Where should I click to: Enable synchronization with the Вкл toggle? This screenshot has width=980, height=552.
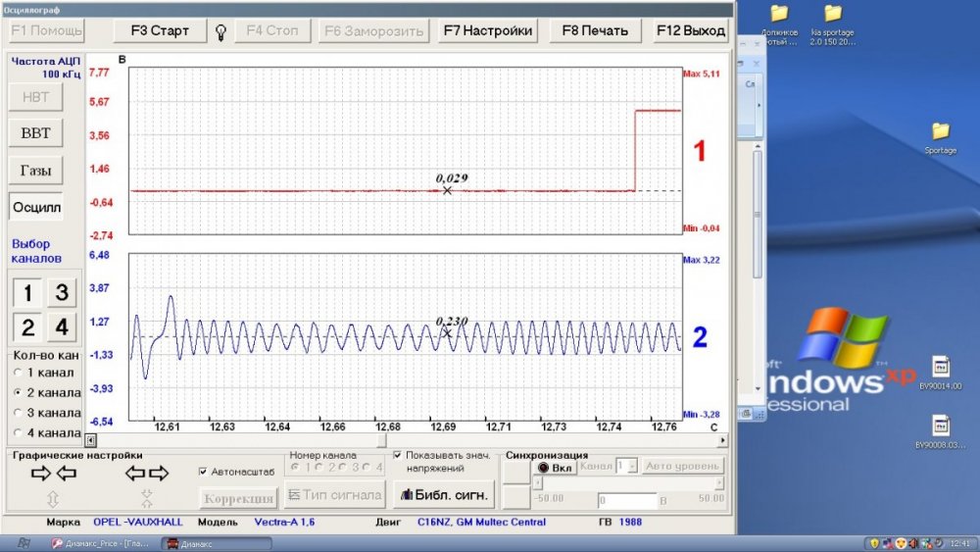(x=556, y=467)
